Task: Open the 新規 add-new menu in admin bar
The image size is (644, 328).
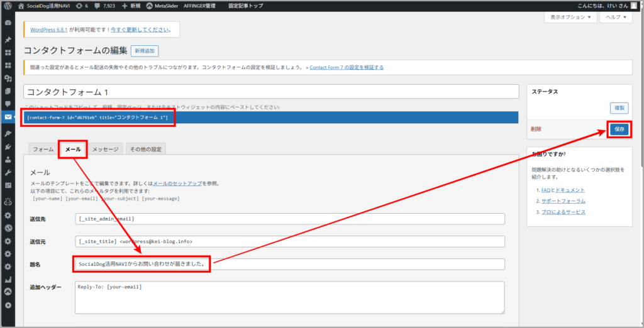Action: [x=130, y=6]
